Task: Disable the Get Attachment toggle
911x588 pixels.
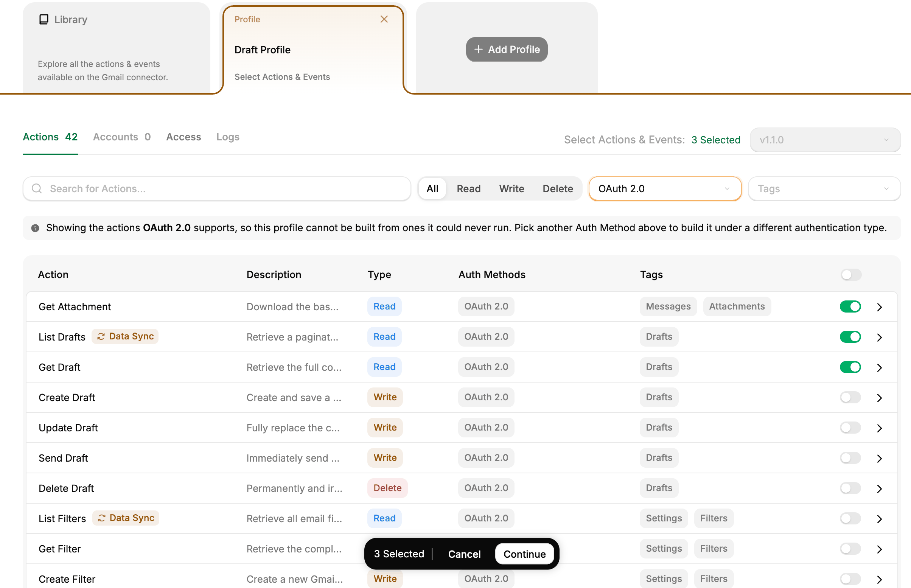Action: [x=850, y=306]
